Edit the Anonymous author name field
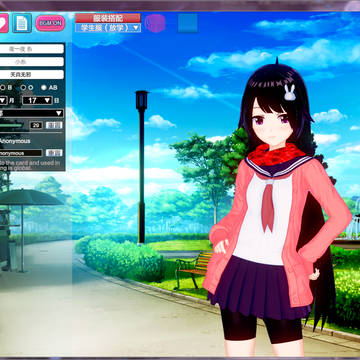Image resolution: width=360 pixels, height=360 pixels. click(x=21, y=153)
